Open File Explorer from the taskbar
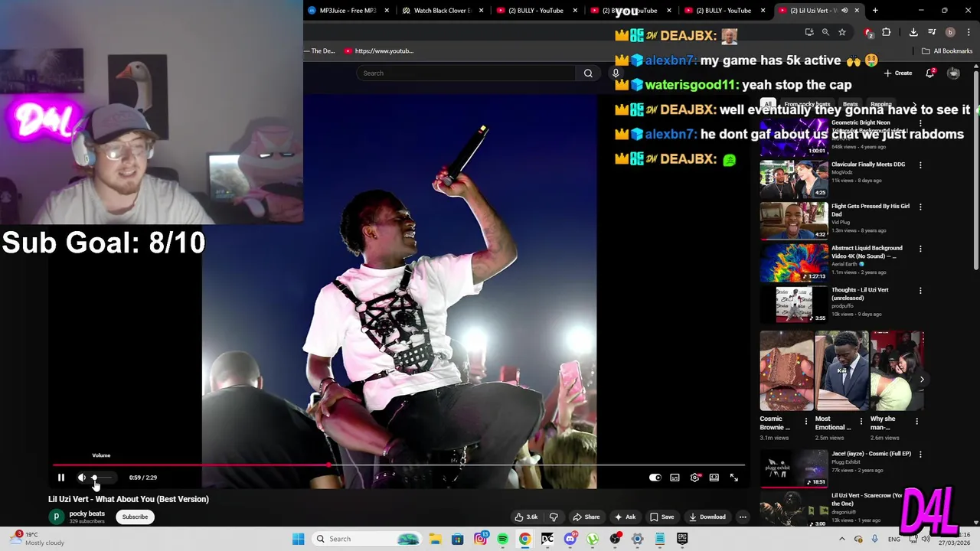Screen dimensions: 980x551 tap(435, 539)
